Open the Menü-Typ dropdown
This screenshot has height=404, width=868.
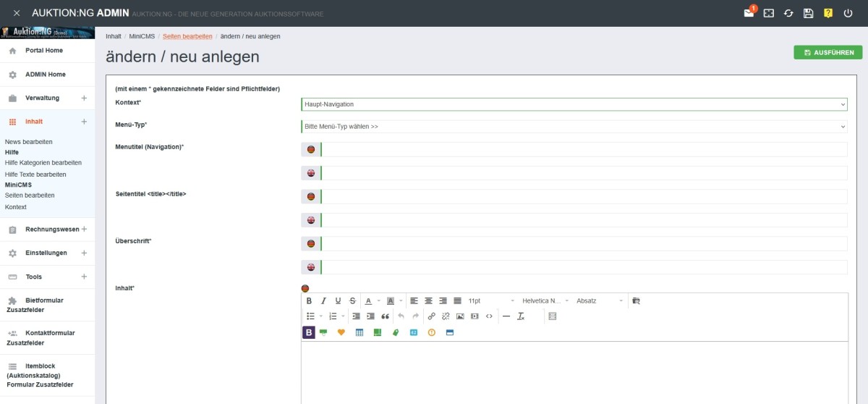click(574, 126)
